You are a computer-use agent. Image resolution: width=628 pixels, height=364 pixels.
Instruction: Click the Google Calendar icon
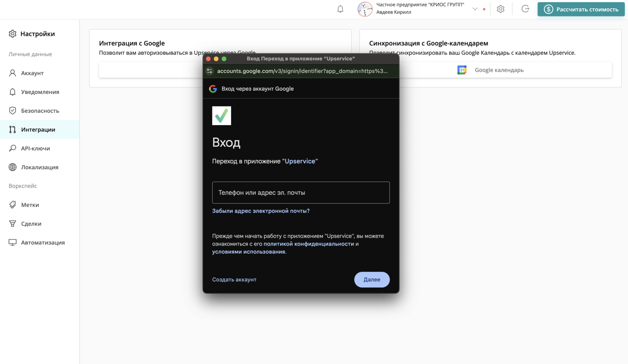tap(462, 70)
